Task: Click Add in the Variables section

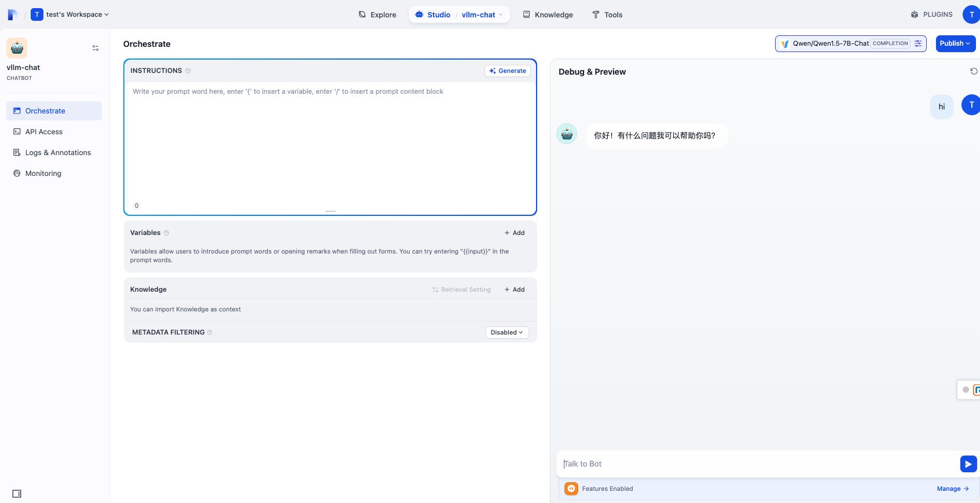Action: click(515, 233)
